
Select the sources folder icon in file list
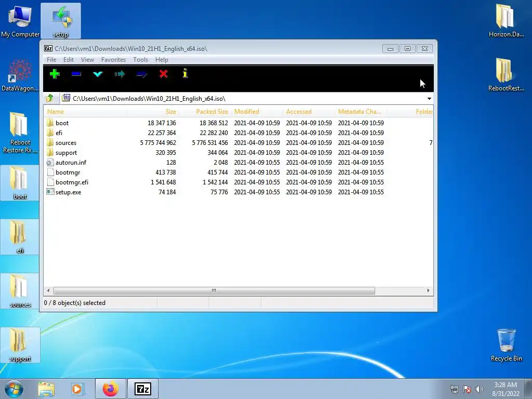pos(50,142)
